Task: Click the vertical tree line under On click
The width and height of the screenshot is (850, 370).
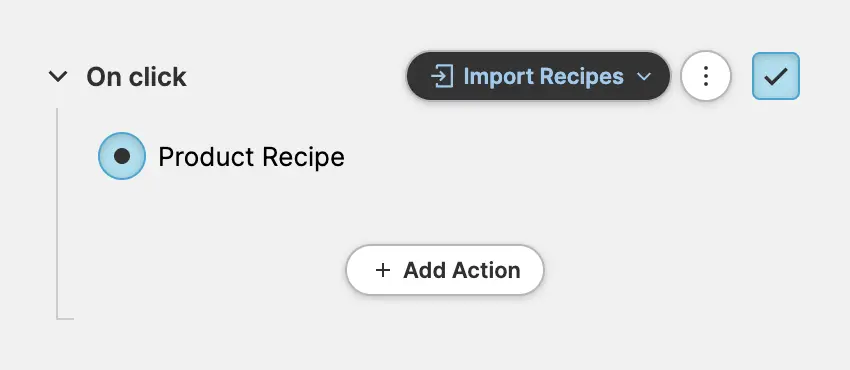Action: point(57,213)
